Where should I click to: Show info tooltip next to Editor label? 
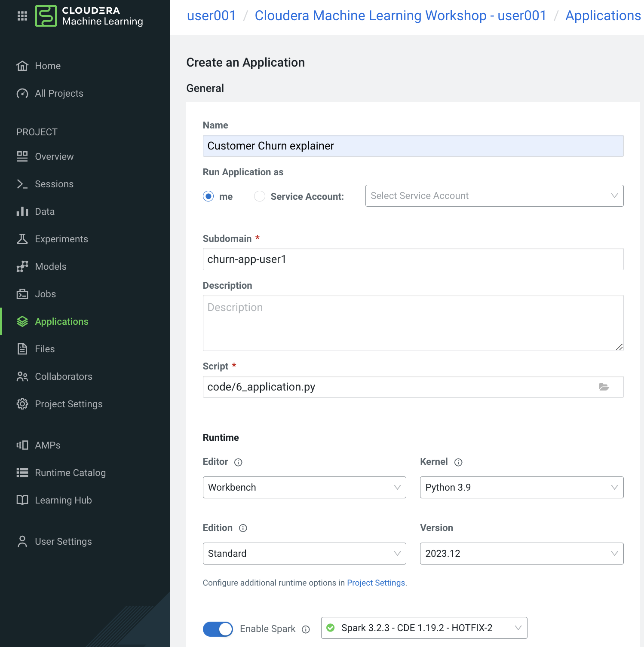[238, 462]
